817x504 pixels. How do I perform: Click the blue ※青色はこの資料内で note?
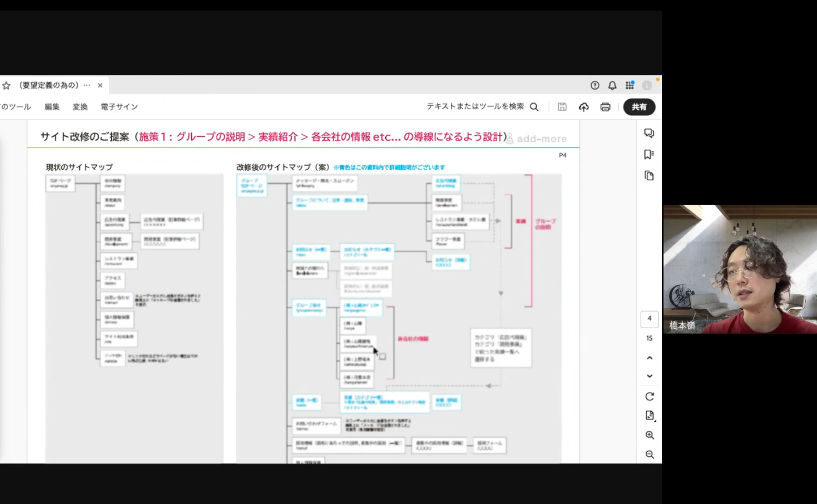point(389,167)
